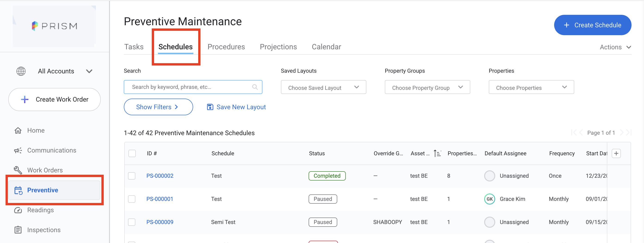Image resolution: width=644 pixels, height=243 pixels.
Task: Click the Default Assignee column header
Action: (x=505, y=153)
